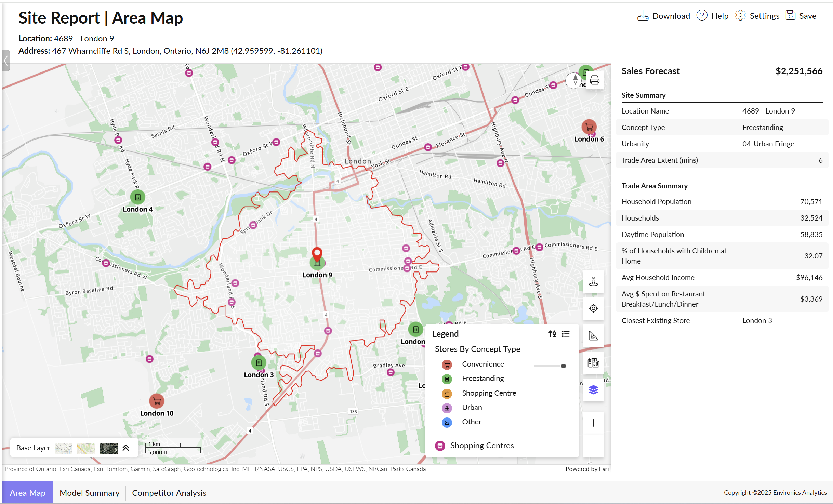Collapse the Base Layer picker
This screenshot has width=833, height=504.
[x=126, y=447]
